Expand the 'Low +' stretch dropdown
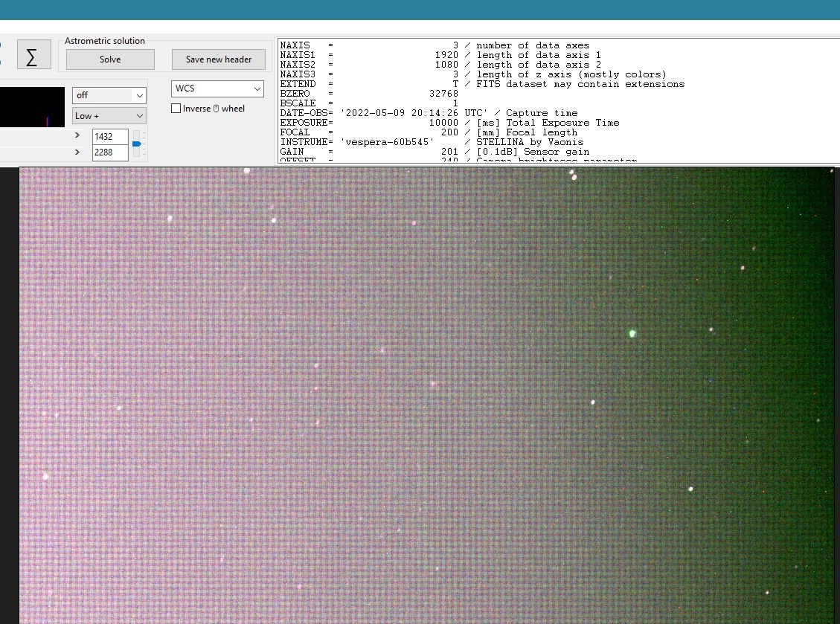Viewport: 840px width, 624px height. (x=109, y=116)
